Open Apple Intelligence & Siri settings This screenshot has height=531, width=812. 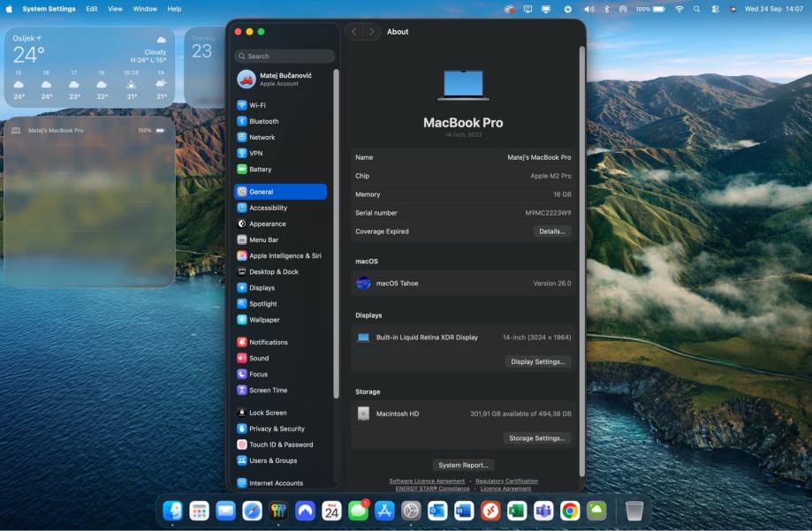point(285,255)
